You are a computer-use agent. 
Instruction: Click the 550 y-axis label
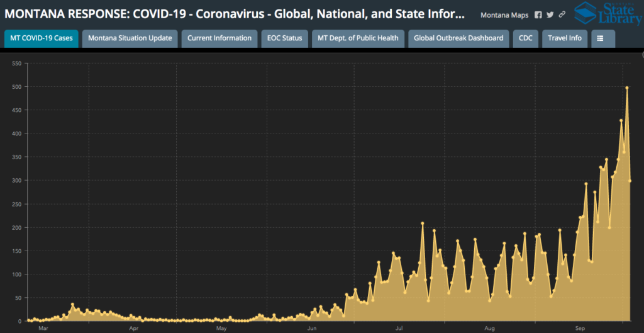click(17, 64)
